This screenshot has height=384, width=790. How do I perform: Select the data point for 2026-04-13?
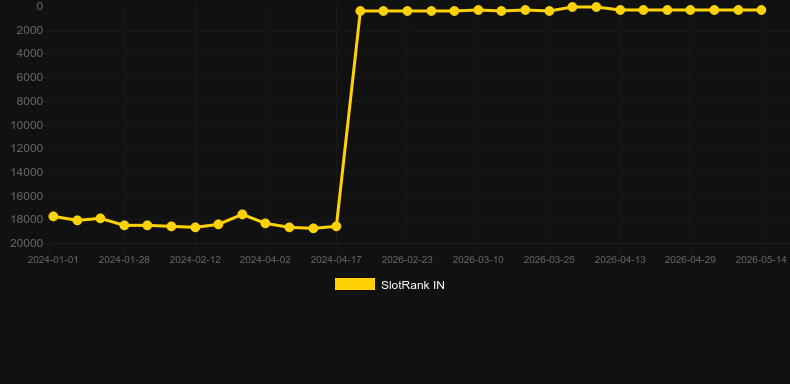pyautogui.click(x=620, y=10)
